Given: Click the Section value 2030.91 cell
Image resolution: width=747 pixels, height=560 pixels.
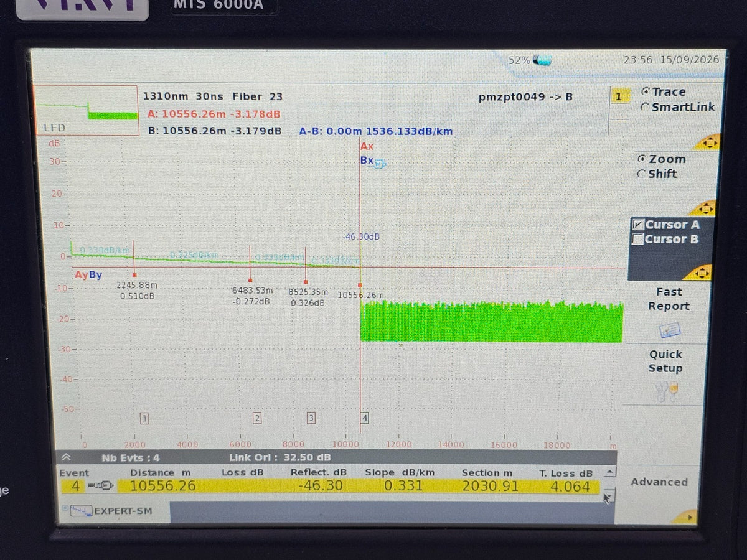Looking at the screenshot, I should [x=489, y=485].
